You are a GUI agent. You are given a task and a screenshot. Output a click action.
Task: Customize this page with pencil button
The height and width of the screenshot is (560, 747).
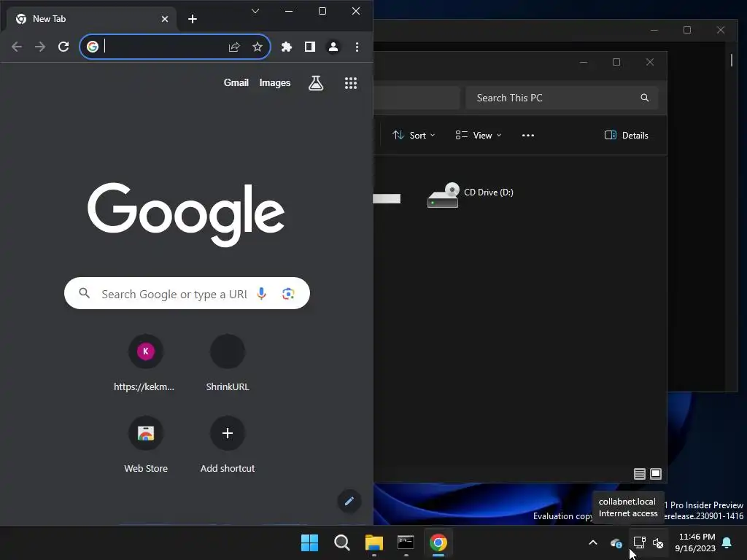(x=349, y=501)
